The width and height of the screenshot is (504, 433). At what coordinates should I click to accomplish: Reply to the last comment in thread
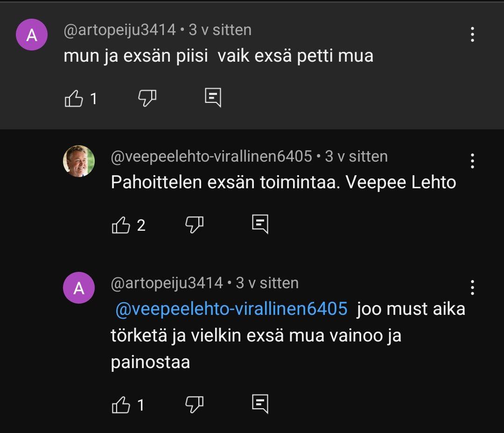260,404
